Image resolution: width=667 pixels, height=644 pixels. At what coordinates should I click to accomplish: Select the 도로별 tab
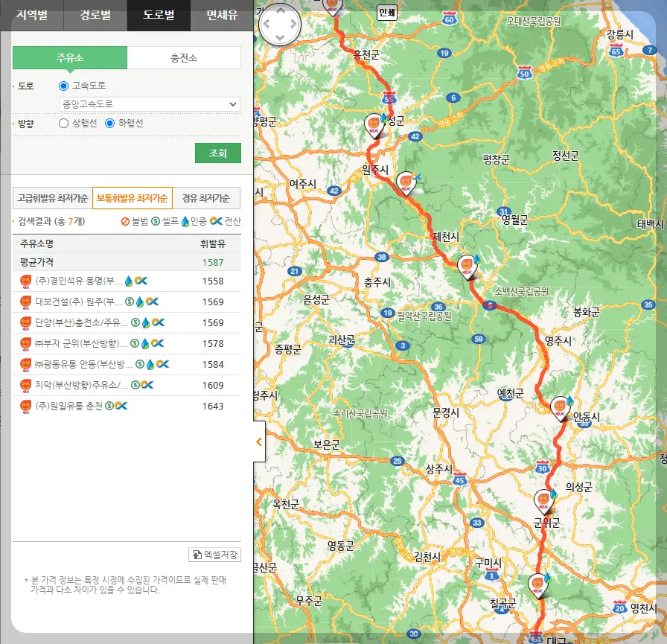159,15
